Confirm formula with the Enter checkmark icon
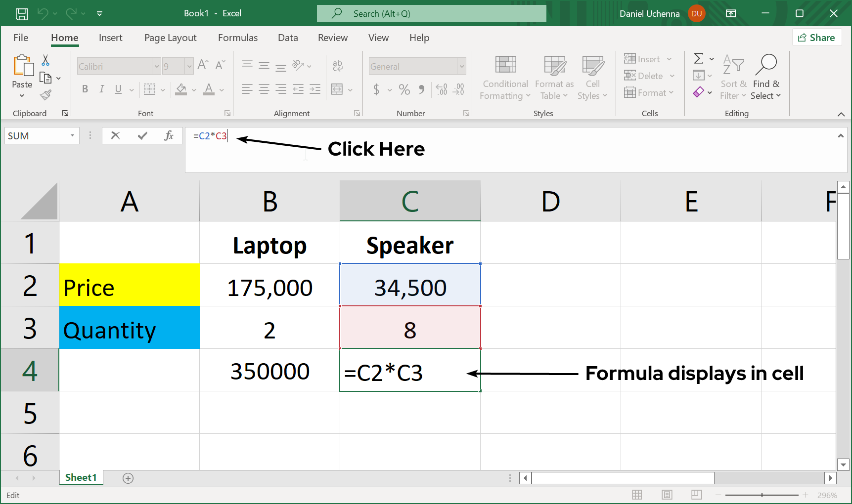The height and width of the screenshot is (504, 852). click(x=142, y=135)
